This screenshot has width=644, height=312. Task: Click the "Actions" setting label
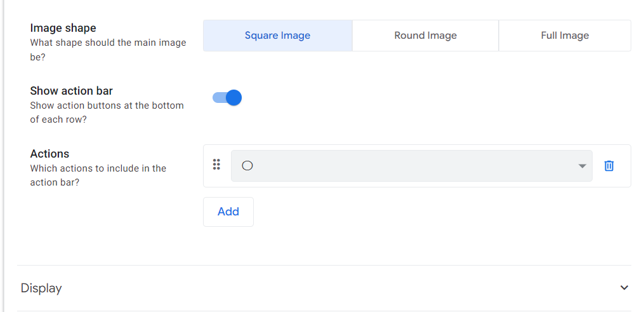pos(49,154)
